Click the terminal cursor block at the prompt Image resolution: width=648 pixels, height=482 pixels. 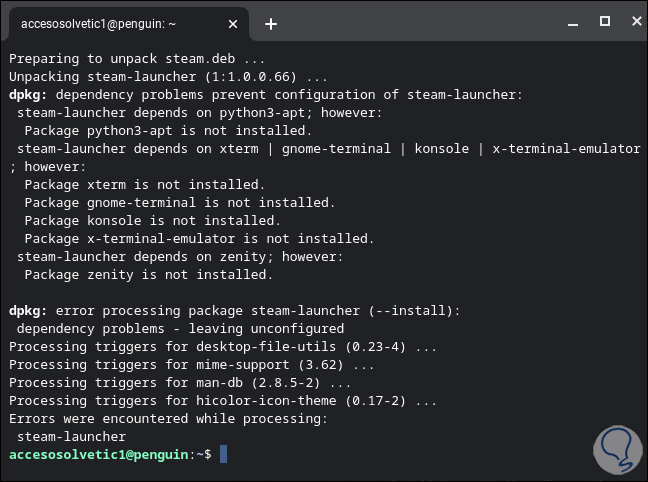tap(223, 454)
